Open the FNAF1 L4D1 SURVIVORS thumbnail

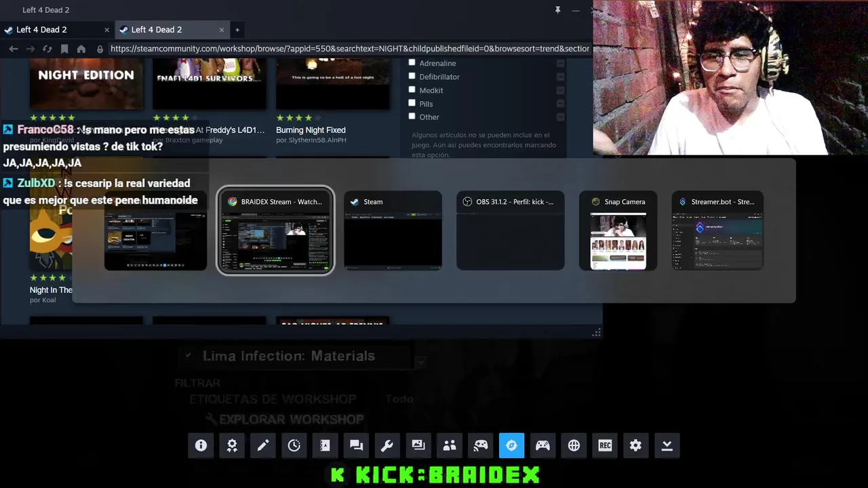210,84
